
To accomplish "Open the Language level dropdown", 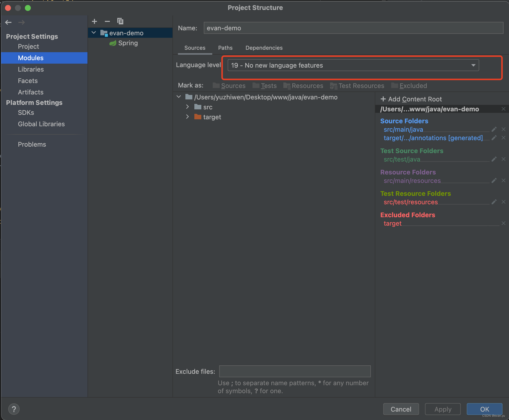I will click(x=353, y=65).
